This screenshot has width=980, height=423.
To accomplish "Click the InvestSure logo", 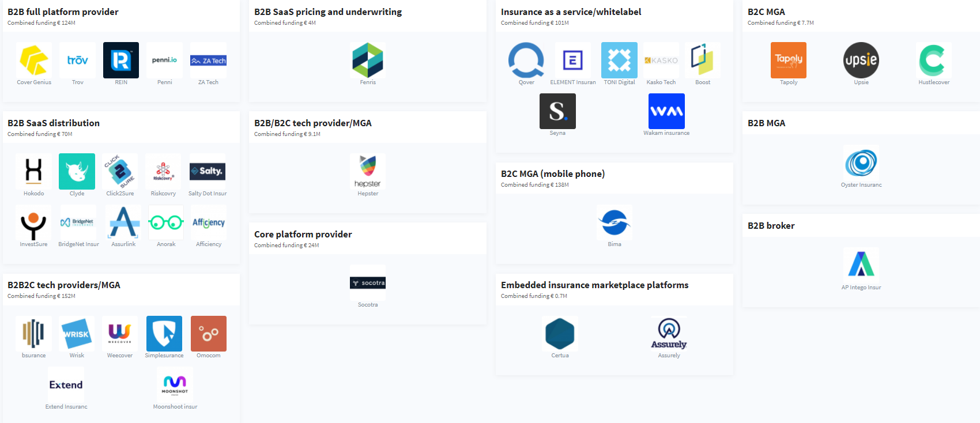I will coord(33,222).
